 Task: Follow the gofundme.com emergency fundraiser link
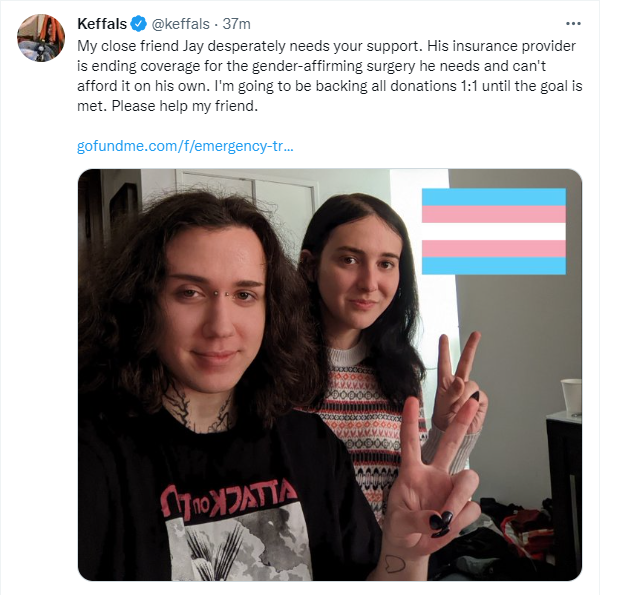point(185,146)
